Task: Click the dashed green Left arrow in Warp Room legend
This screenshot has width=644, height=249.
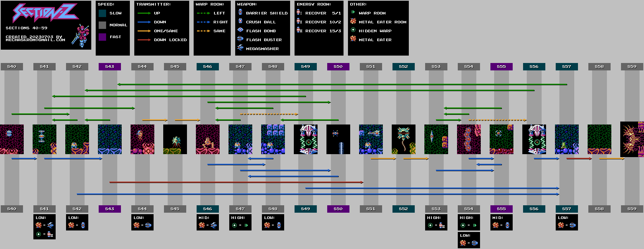Action: coord(203,13)
